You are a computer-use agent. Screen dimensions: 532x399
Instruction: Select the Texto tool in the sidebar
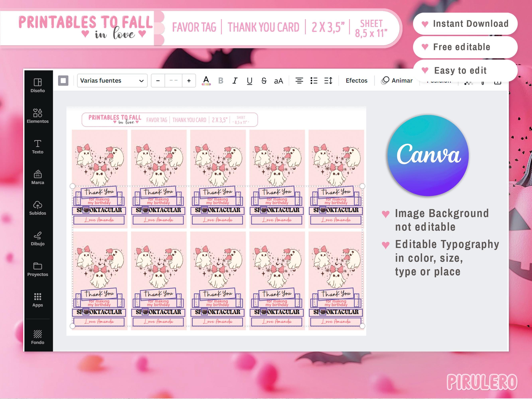(x=38, y=147)
